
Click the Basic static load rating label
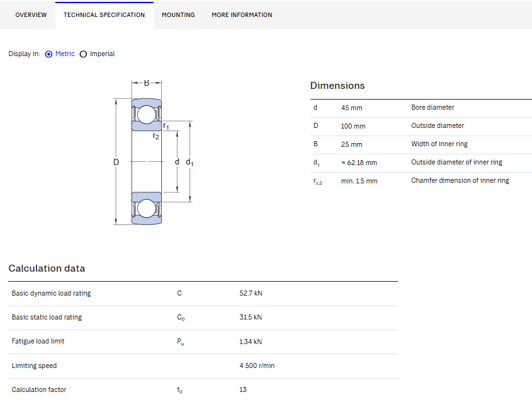pos(47,317)
